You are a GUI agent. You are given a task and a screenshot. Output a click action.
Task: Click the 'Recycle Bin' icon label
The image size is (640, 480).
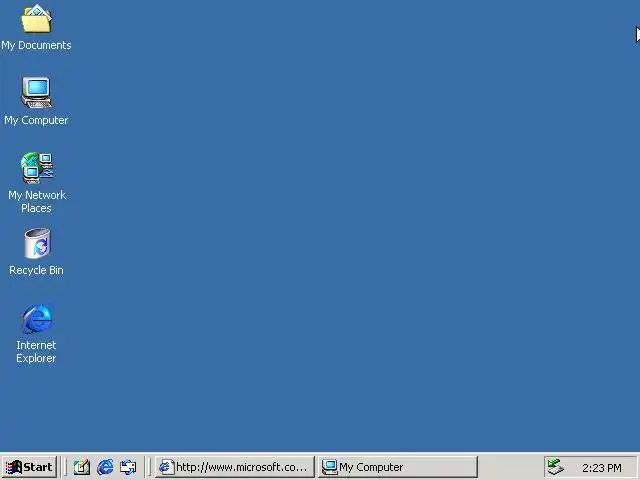36,270
